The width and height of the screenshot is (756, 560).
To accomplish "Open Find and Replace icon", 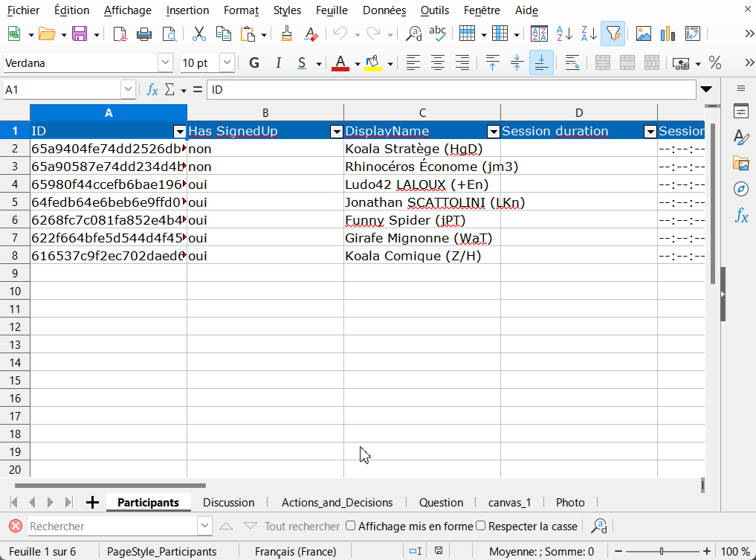I will [x=413, y=33].
